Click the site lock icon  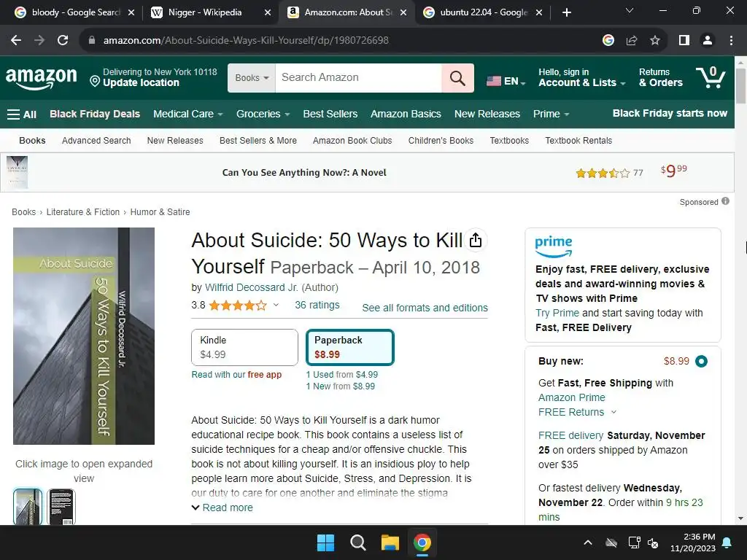point(92,41)
